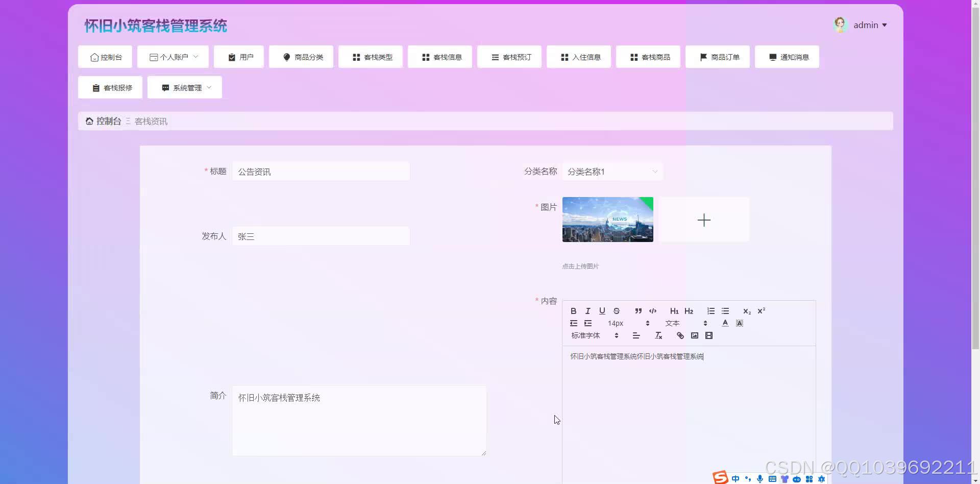Open the 个人账户 dropdown
The height and width of the screenshot is (484, 980).
pyautogui.click(x=173, y=57)
